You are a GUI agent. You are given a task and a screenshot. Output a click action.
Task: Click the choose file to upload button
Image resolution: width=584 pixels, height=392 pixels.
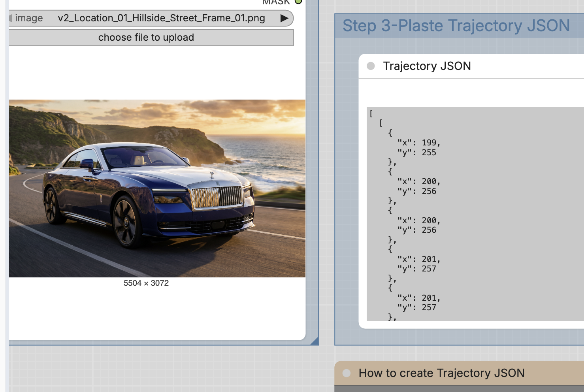tap(151, 38)
